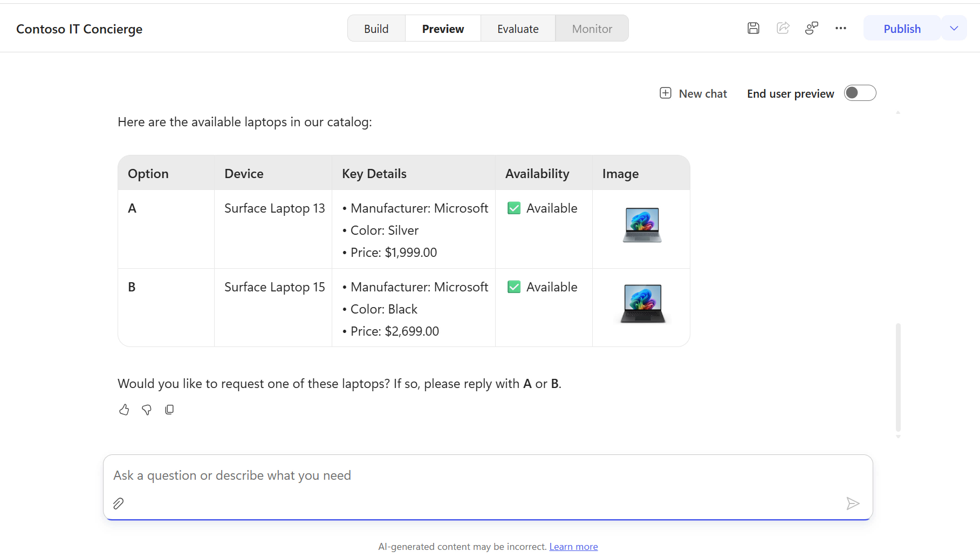The image size is (980, 558).
Task: Click the scroll-up arrow of chat scrollbar
Action: 898,112
